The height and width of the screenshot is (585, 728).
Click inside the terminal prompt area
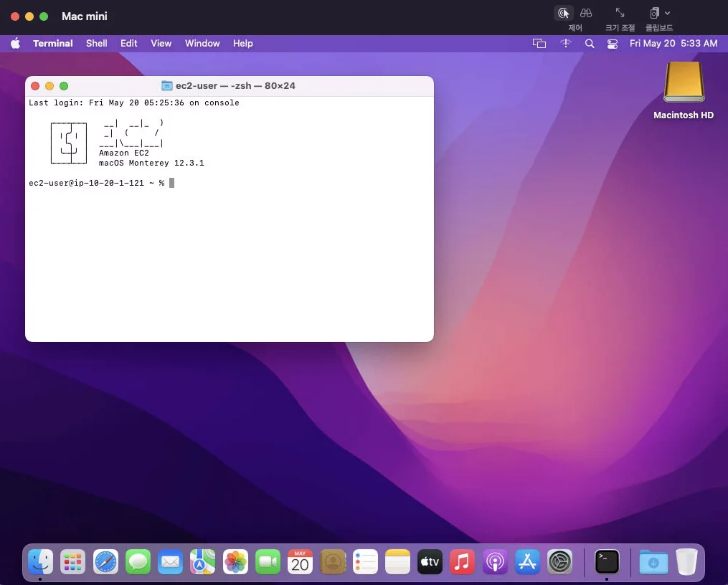pos(230,251)
